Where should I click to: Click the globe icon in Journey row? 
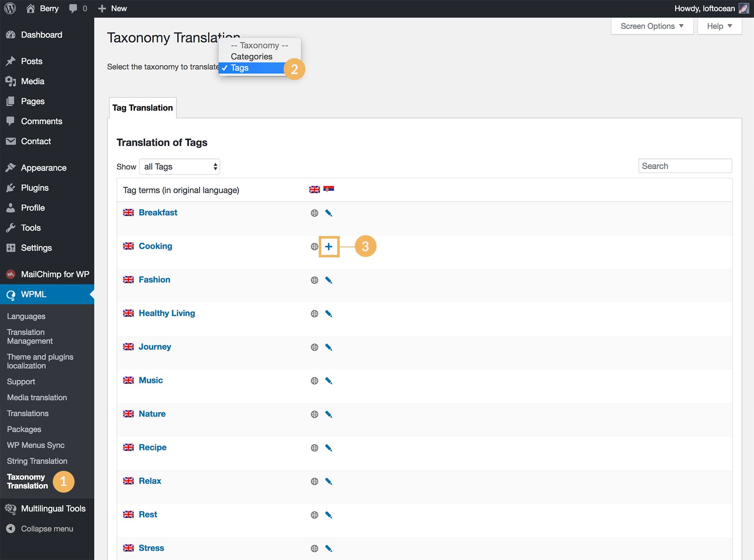pos(315,347)
